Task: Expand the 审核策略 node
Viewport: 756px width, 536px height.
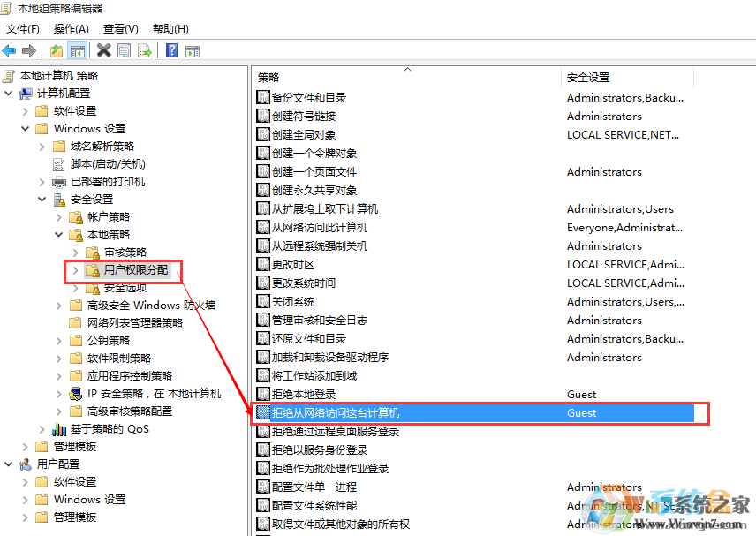Action: click(x=76, y=253)
